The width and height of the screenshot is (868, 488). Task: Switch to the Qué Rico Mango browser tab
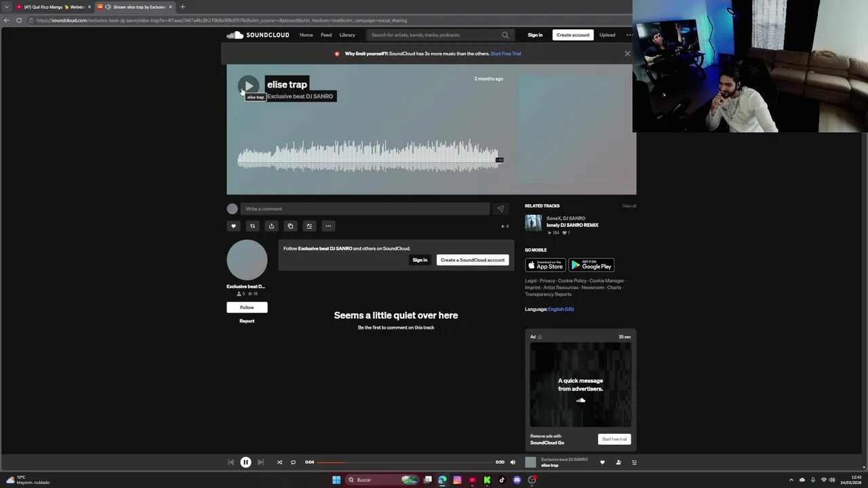pos(53,7)
